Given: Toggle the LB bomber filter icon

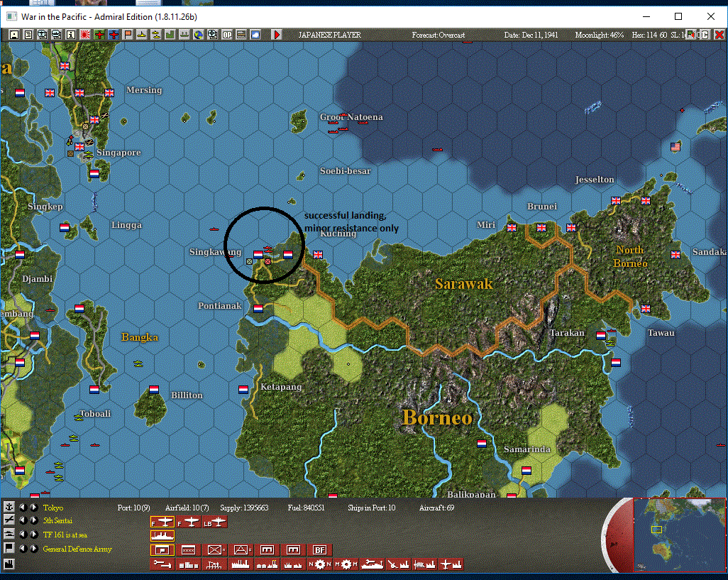Looking at the screenshot, I should pos(214,522).
